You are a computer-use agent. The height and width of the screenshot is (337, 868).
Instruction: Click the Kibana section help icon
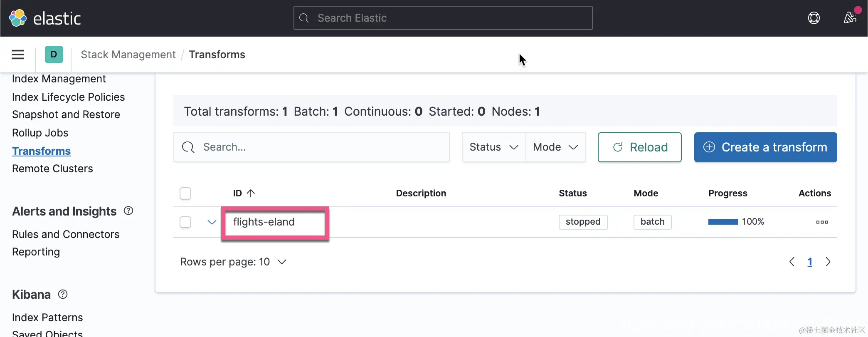coord(63,294)
